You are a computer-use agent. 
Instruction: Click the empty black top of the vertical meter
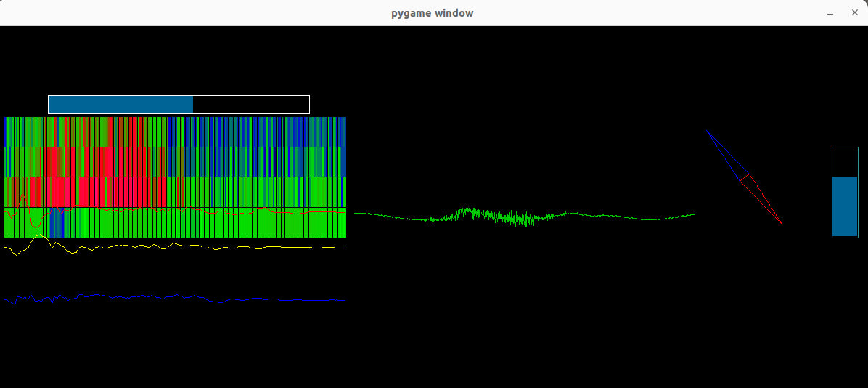[844, 162]
